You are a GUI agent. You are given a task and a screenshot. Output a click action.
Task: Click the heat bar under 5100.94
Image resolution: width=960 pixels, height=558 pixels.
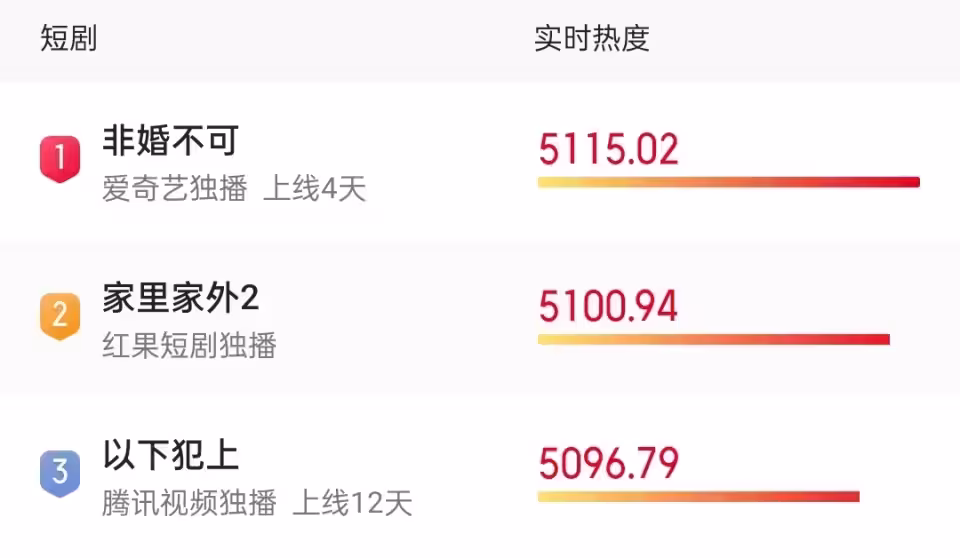coord(713,339)
